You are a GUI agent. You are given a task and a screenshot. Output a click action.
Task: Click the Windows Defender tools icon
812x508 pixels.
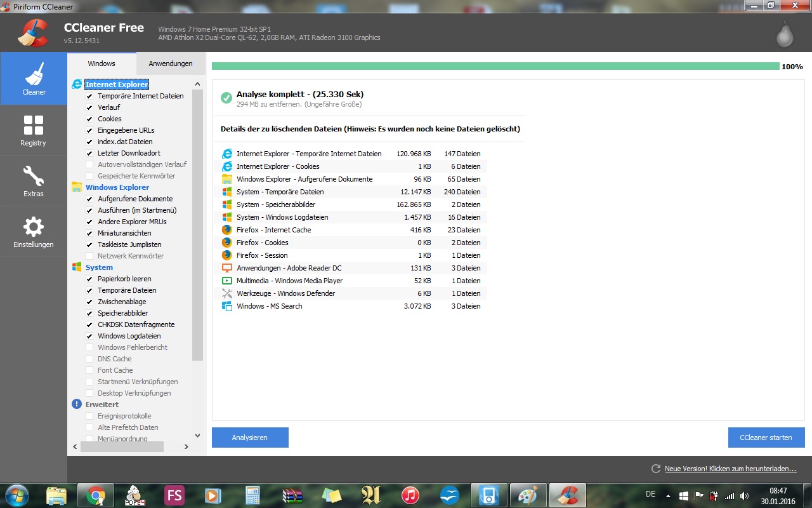pyautogui.click(x=227, y=293)
